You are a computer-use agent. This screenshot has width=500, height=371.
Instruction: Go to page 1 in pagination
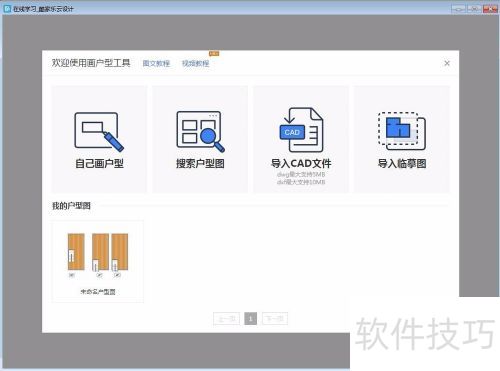(251, 319)
